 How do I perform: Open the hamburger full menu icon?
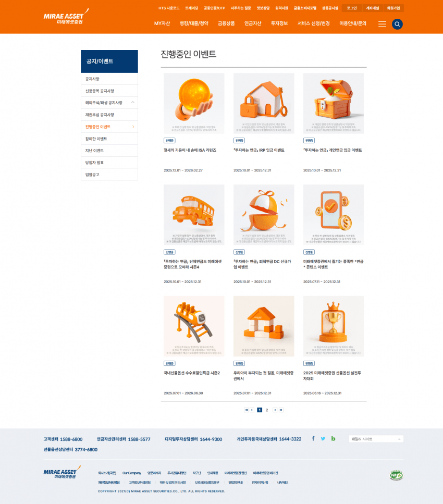tap(382, 24)
